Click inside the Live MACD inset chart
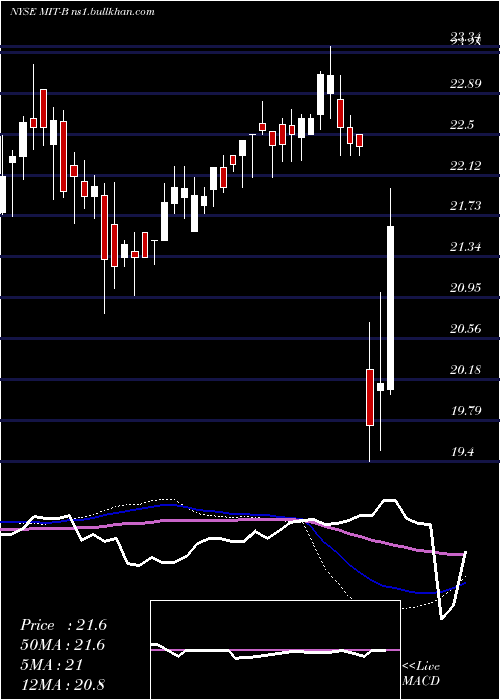Viewport: 500px width, 700px height. (x=275, y=650)
